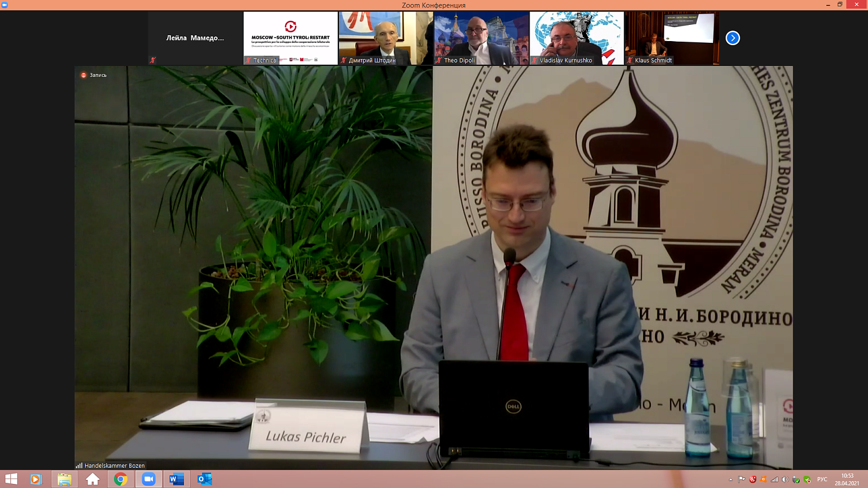Open Outlook from the taskbar
Screen dimensions: 868x488
(x=205, y=479)
